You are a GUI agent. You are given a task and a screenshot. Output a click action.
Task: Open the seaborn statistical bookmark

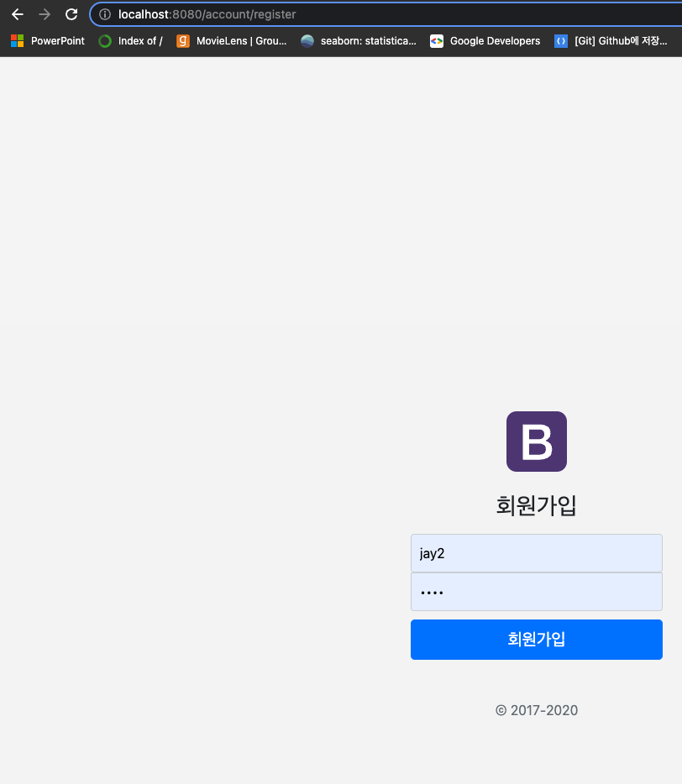click(359, 41)
